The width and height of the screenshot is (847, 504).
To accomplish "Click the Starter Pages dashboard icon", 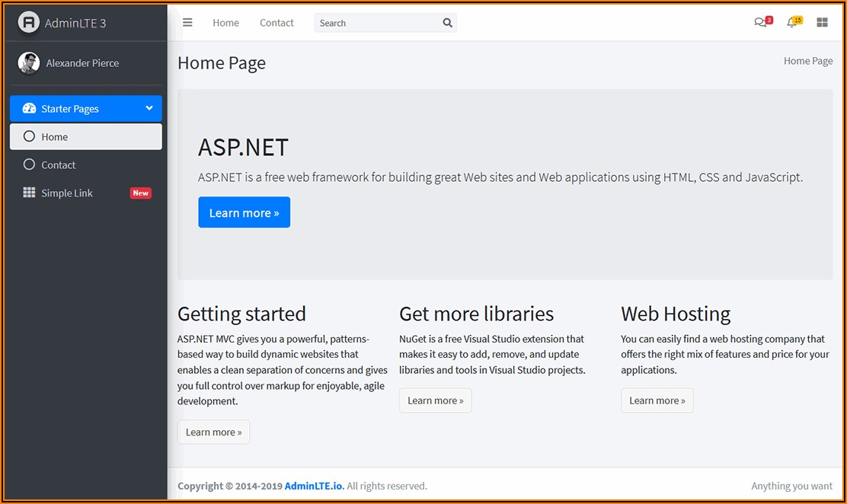I will coord(29,109).
